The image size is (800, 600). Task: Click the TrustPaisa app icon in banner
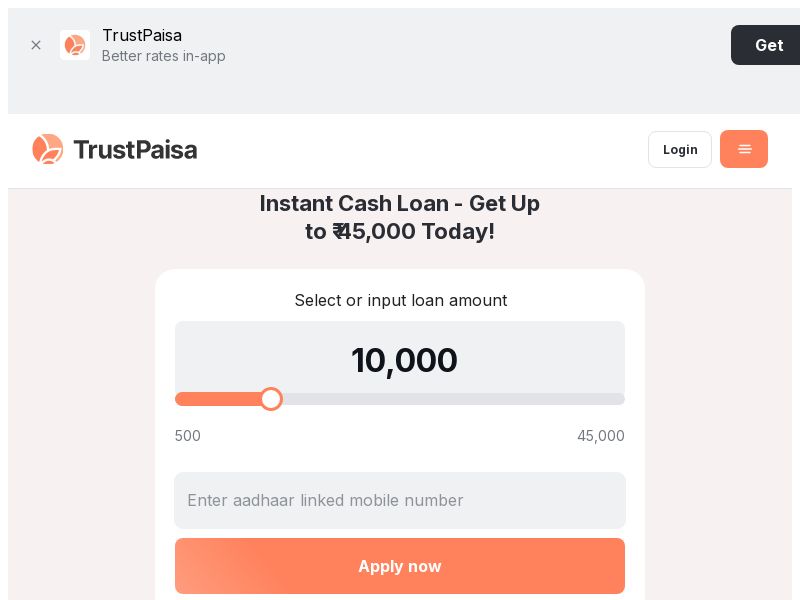[x=75, y=45]
